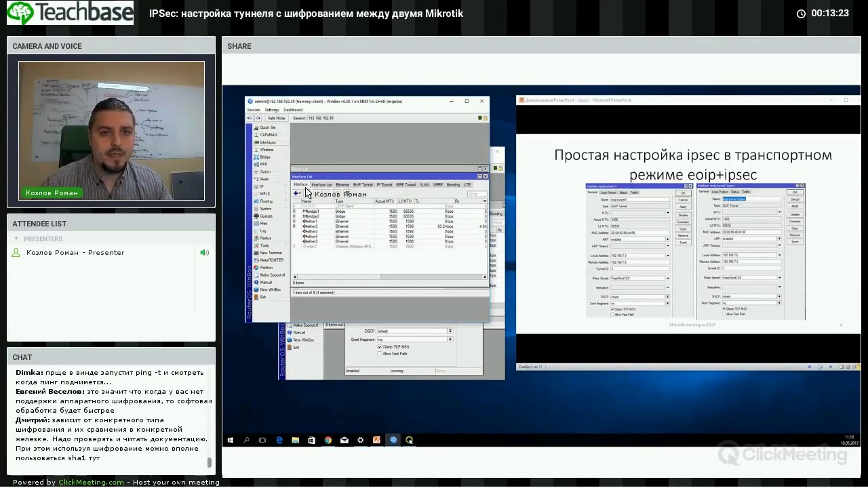Open Interface List column chooser dropdown
Viewport: 868px width, 488px height.
coord(485,201)
